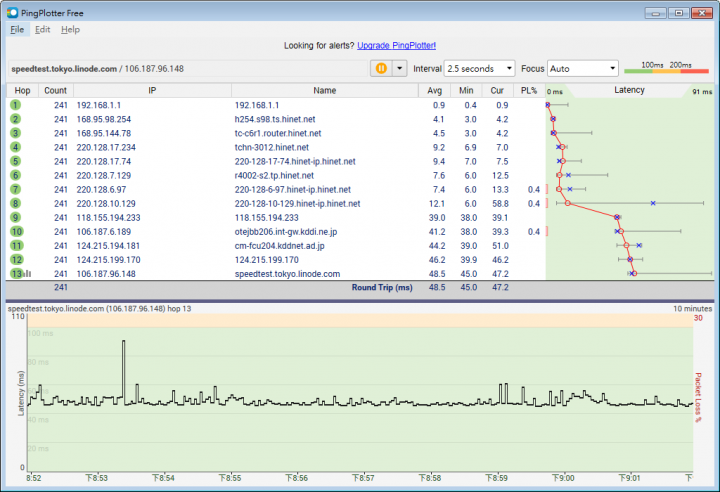Select hop 8 green circle icon

pyautogui.click(x=15, y=204)
